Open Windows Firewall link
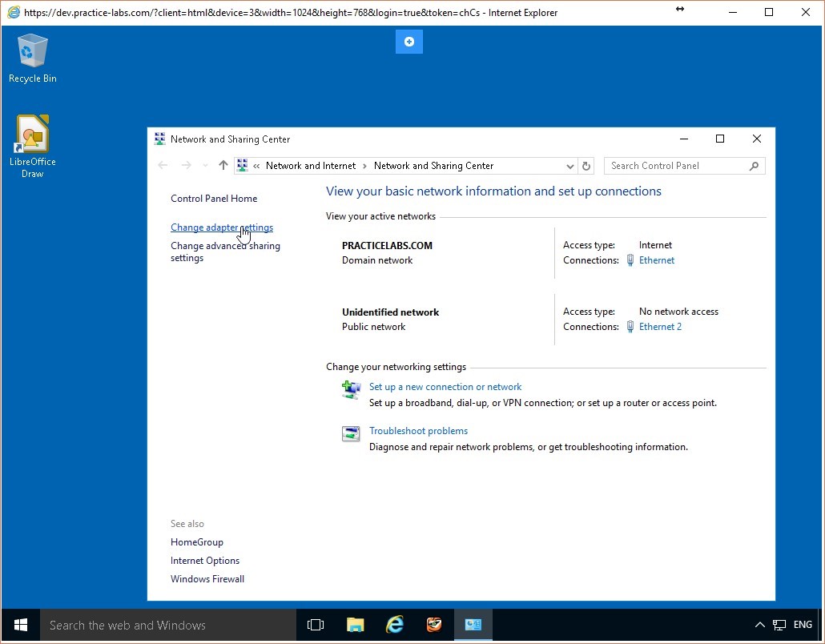The height and width of the screenshot is (644, 825). tap(207, 578)
